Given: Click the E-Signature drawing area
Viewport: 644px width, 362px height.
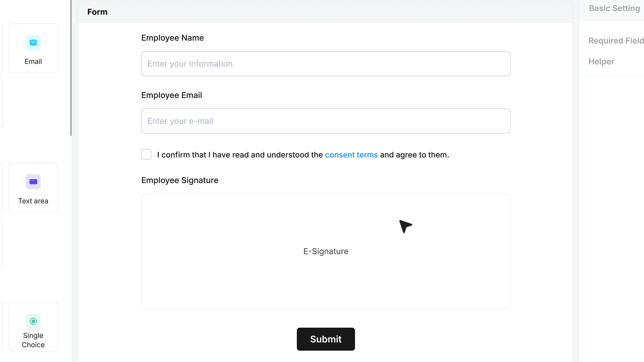Looking at the screenshot, I should (326, 251).
